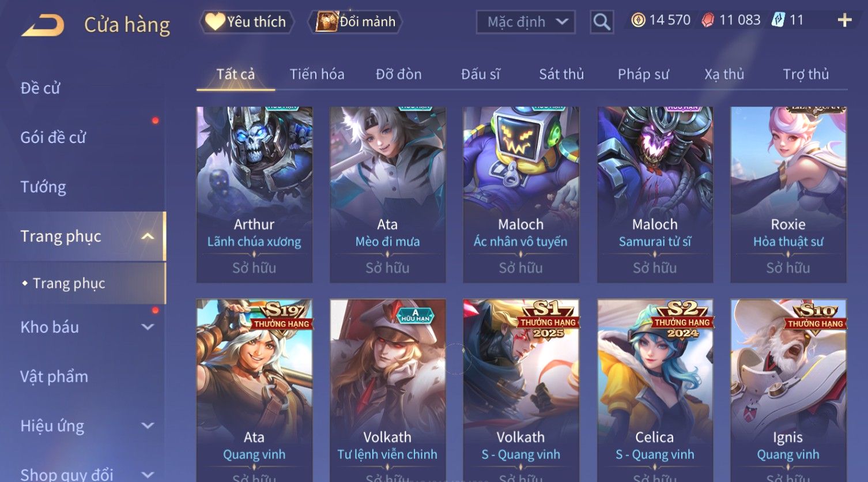
Task: Open Celica S - Quang vinh skin card
Action: (x=655, y=390)
